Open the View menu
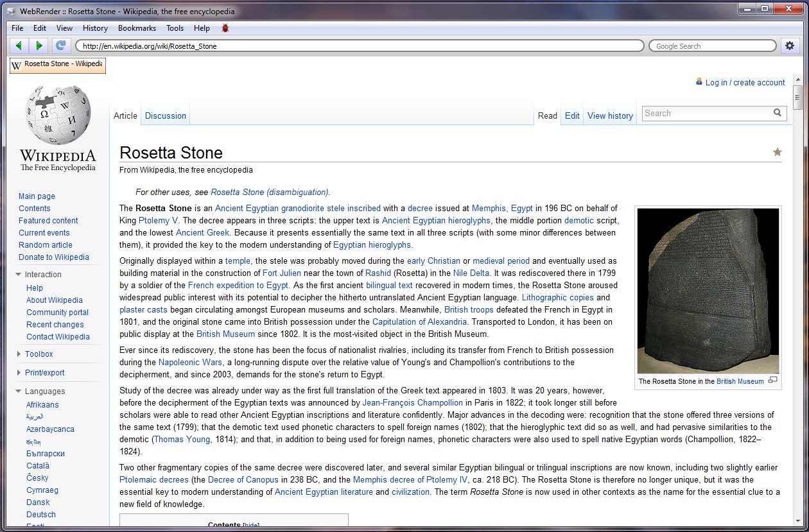Screen dimensions: 809x532 tap(64, 28)
